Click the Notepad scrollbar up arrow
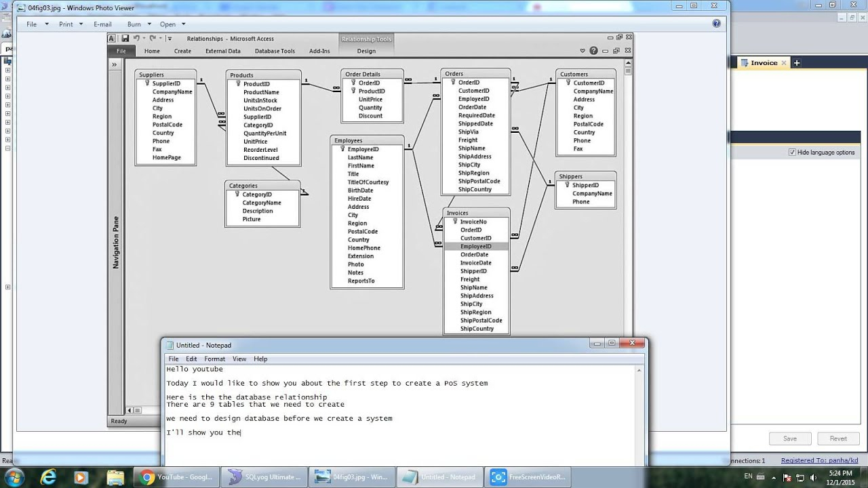The image size is (868, 488). (x=638, y=369)
